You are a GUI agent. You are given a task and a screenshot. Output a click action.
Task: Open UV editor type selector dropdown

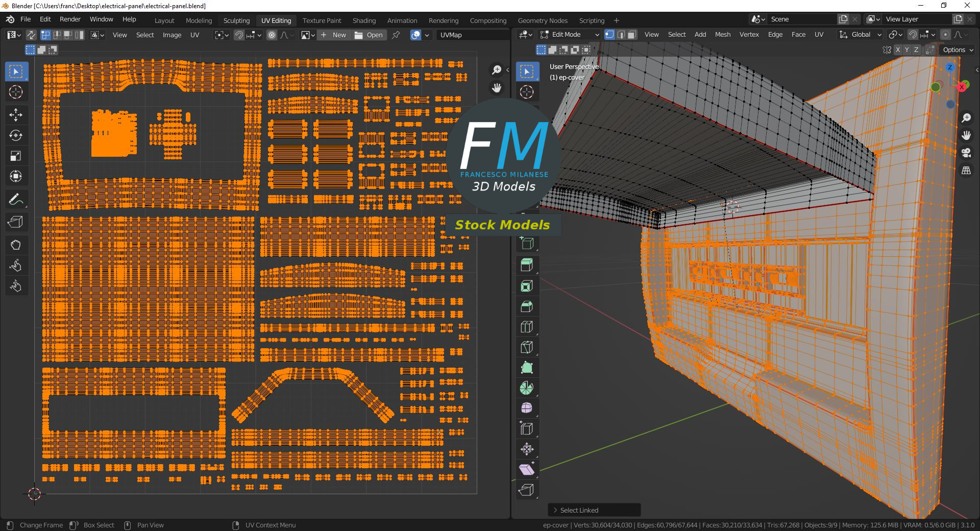click(14, 35)
